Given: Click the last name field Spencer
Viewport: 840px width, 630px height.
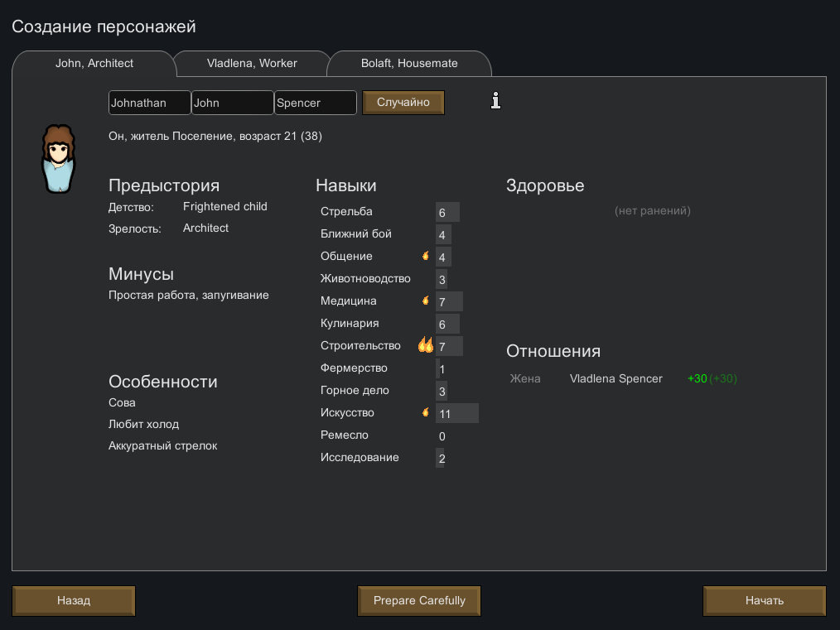Looking at the screenshot, I should tap(315, 103).
